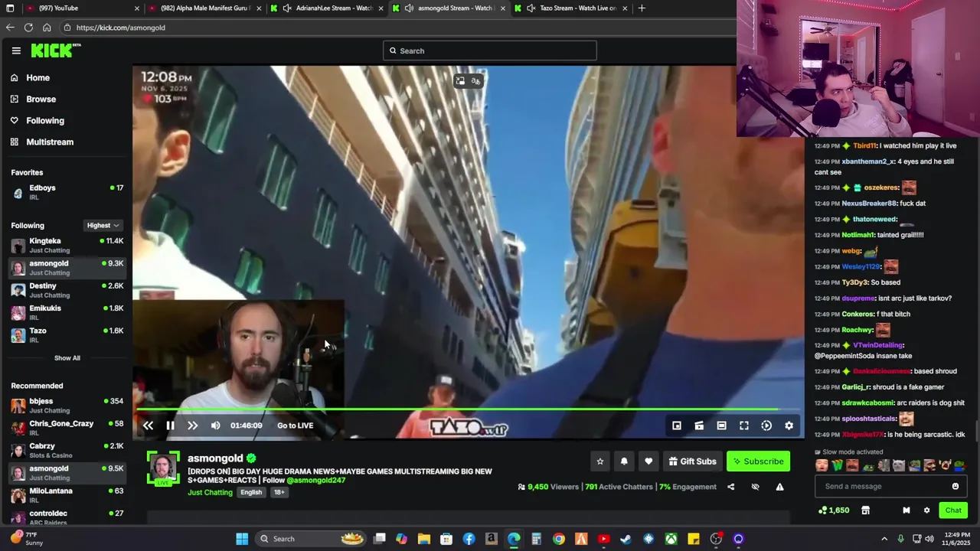
Task: Open video player settings gear
Action: click(x=789, y=425)
